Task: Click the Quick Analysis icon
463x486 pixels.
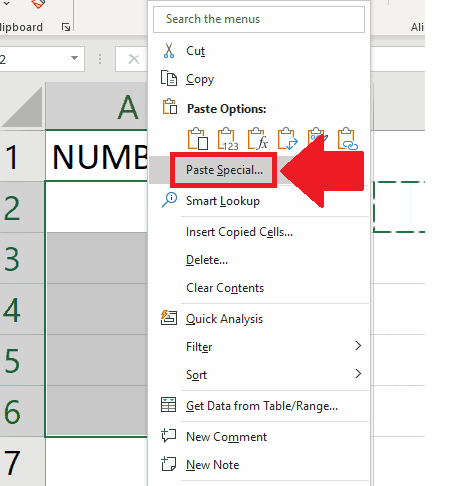Action: pyautogui.click(x=169, y=318)
